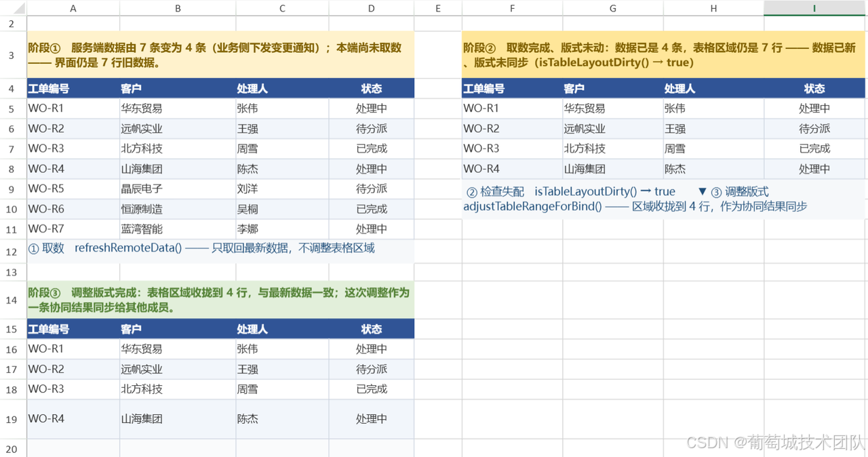This screenshot has width=868, height=457.
Task: Select column C header
Action: click(x=282, y=8)
